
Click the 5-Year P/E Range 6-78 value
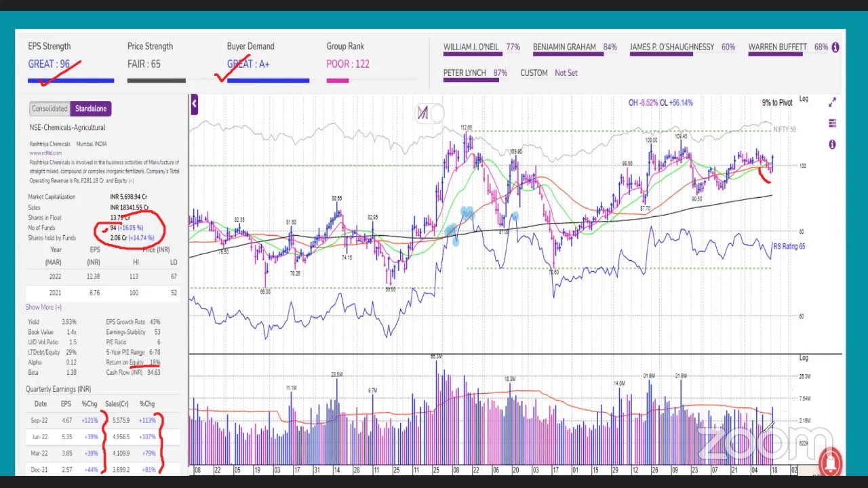pyautogui.click(x=154, y=352)
